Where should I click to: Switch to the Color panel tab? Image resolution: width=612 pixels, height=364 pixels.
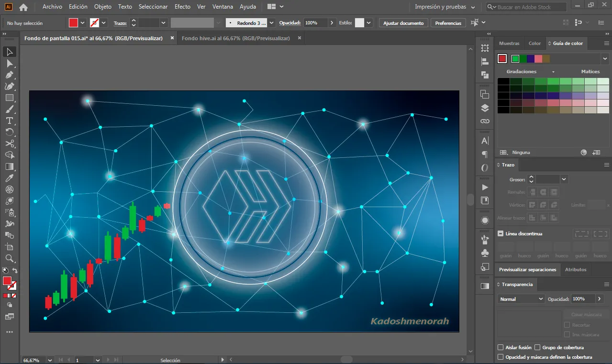click(x=534, y=44)
